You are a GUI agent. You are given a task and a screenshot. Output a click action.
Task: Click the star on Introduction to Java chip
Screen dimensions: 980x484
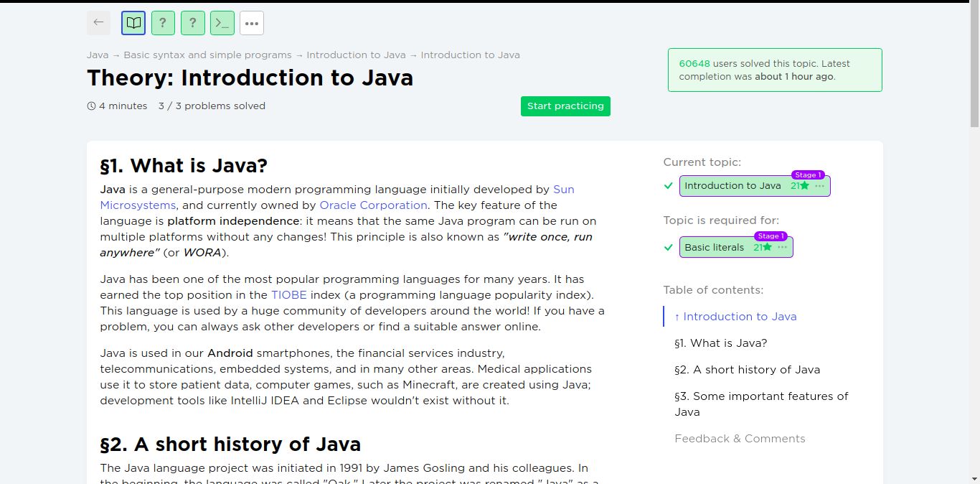tap(804, 186)
